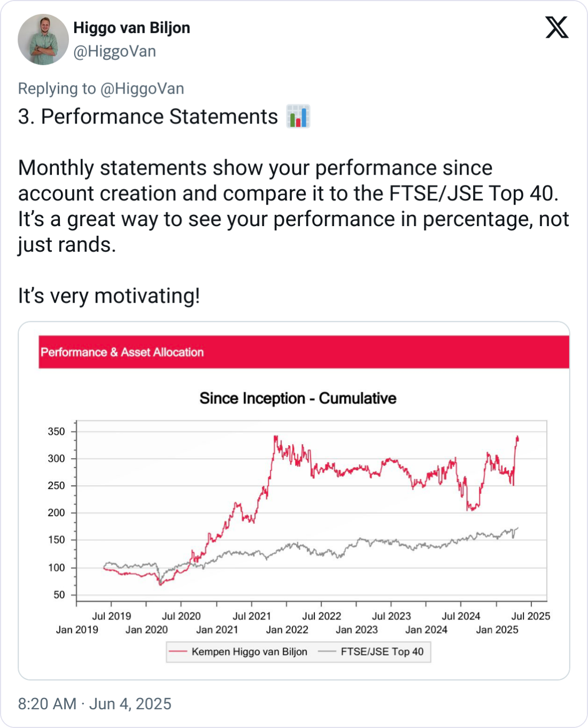Click the red legend line marker

[178, 652]
